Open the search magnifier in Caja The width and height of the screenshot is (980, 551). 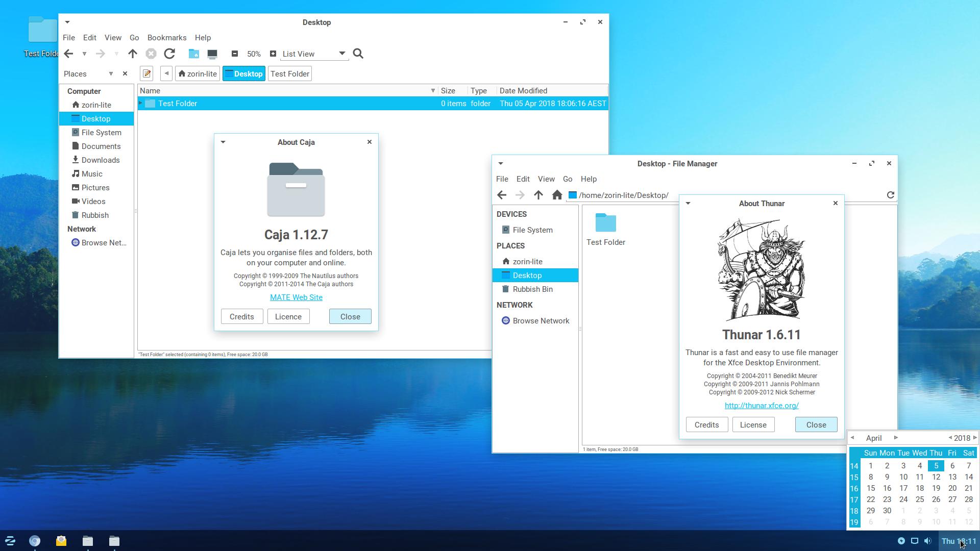pyautogui.click(x=358, y=54)
